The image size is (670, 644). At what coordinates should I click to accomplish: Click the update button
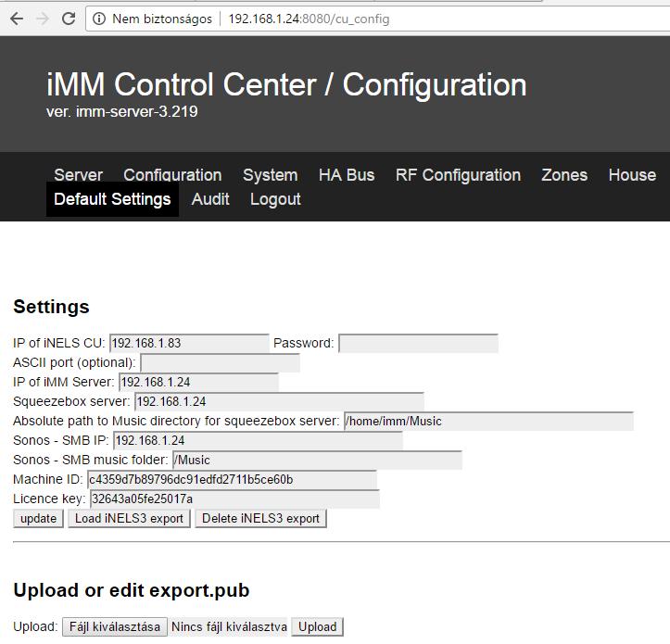click(38, 518)
